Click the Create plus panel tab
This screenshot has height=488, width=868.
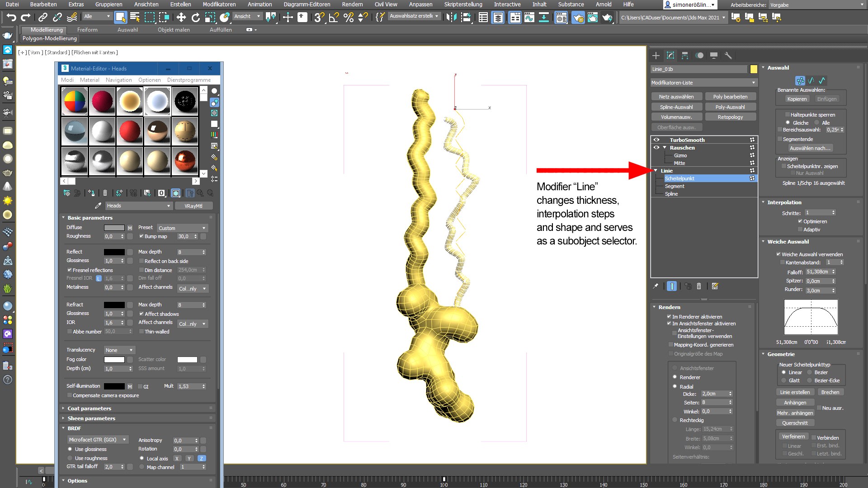[656, 56]
